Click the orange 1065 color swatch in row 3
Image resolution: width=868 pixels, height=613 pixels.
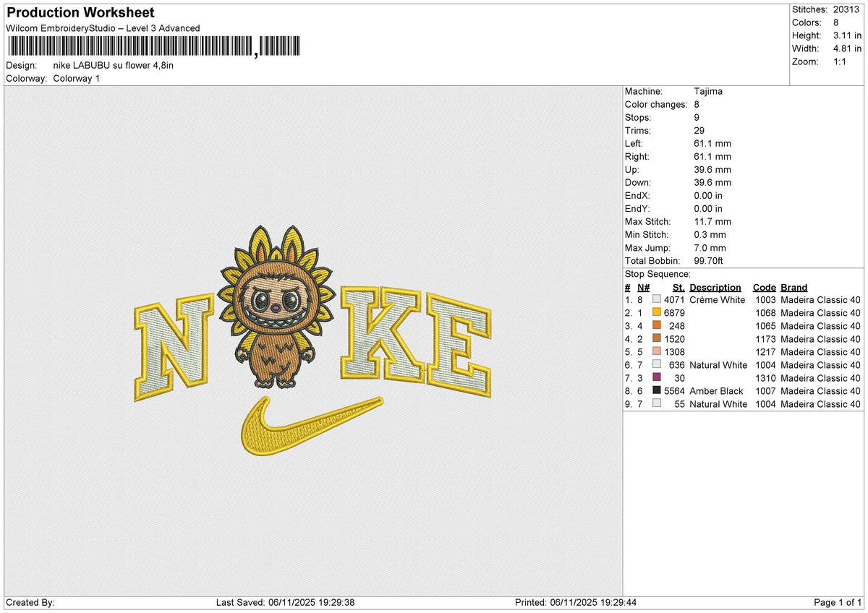pos(657,325)
